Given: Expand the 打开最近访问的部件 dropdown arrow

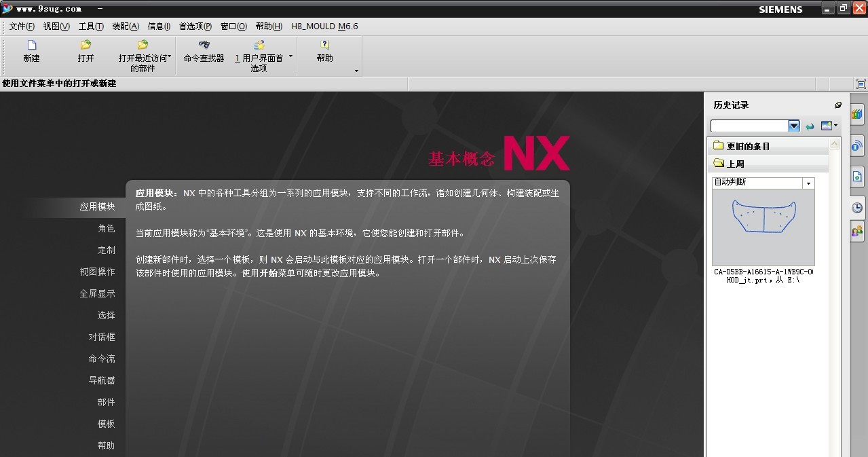Looking at the screenshot, I should pos(169,57).
